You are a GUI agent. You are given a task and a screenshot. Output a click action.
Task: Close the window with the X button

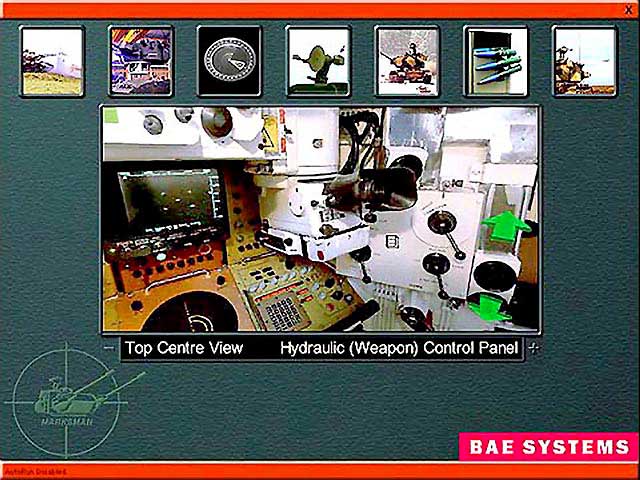628,8
